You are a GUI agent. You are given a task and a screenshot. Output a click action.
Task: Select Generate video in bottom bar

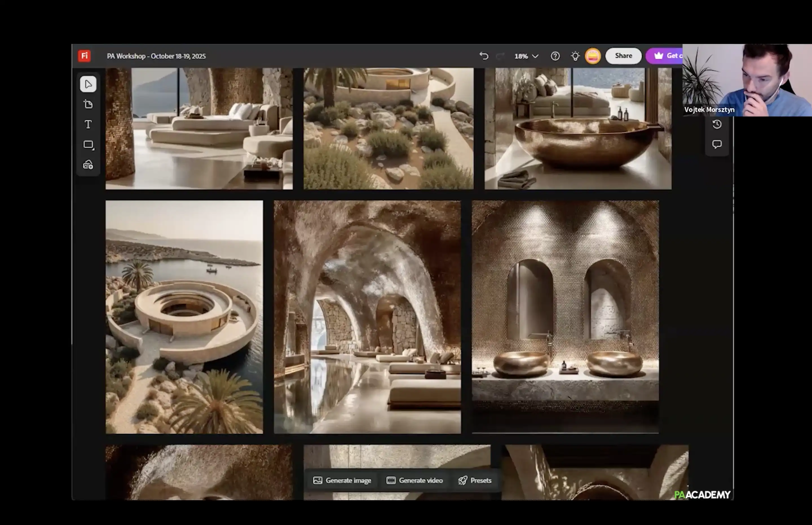tap(414, 480)
